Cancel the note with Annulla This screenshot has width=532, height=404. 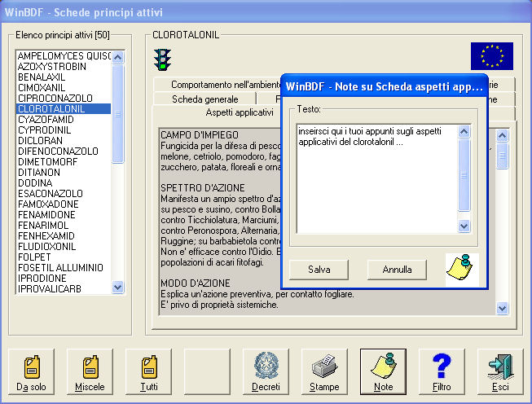397,270
